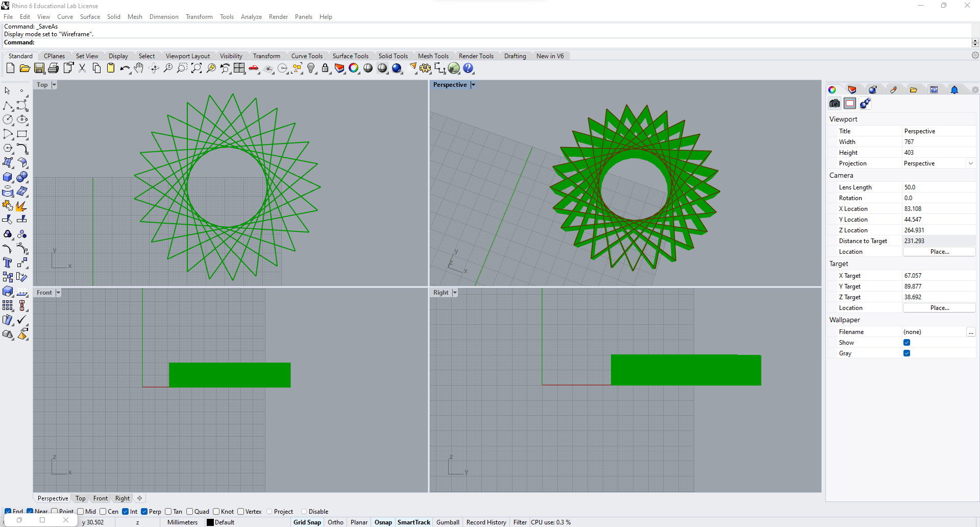The height and width of the screenshot is (527, 980).
Task: Open the Perspective viewport title dropdown arrow
Action: (x=473, y=85)
